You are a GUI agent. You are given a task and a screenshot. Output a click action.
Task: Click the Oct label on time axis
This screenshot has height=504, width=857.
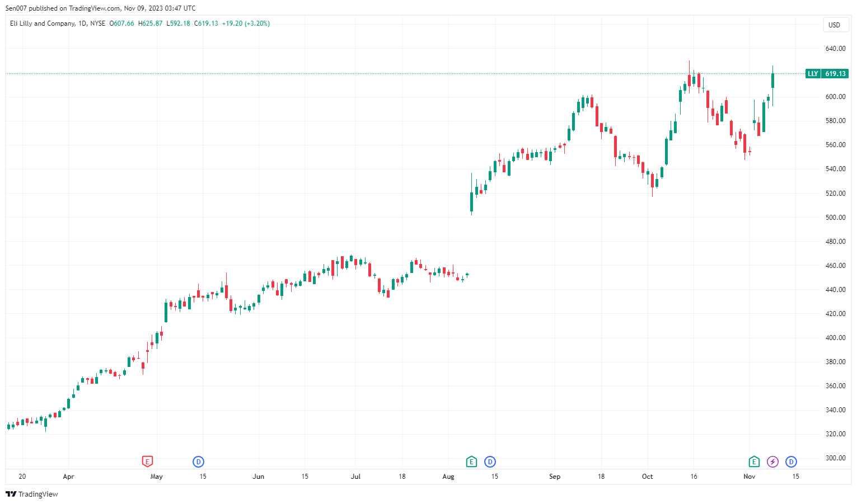[x=648, y=477]
